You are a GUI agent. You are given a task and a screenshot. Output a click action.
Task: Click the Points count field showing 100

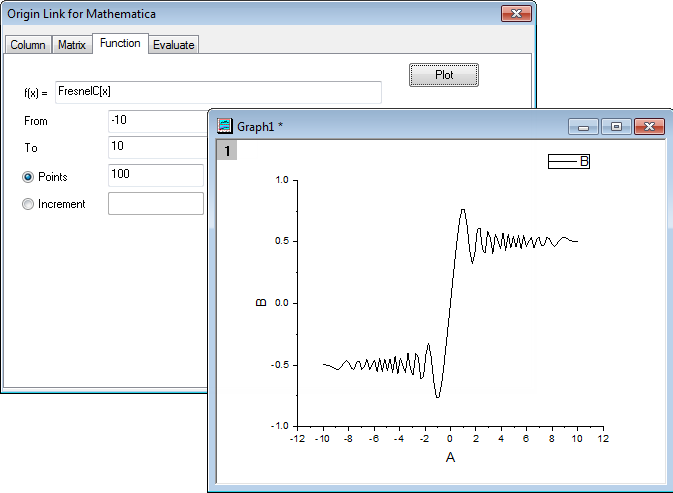[155, 175]
